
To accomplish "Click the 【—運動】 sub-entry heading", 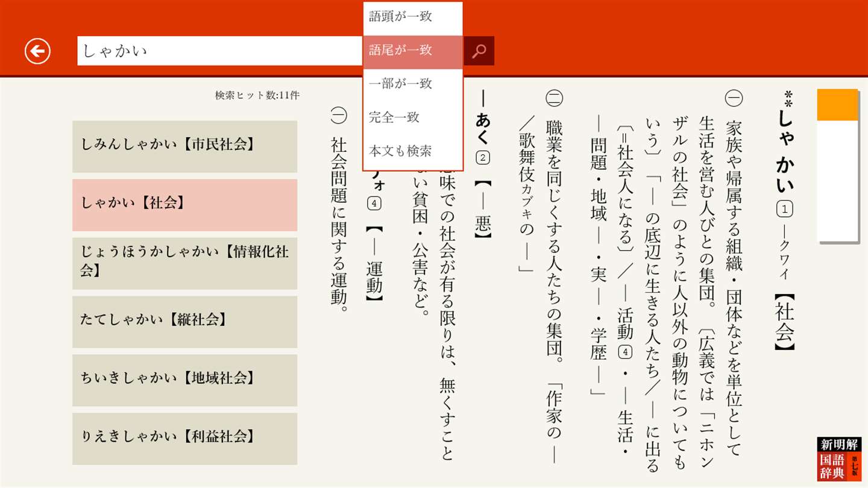I will point(374,263).
